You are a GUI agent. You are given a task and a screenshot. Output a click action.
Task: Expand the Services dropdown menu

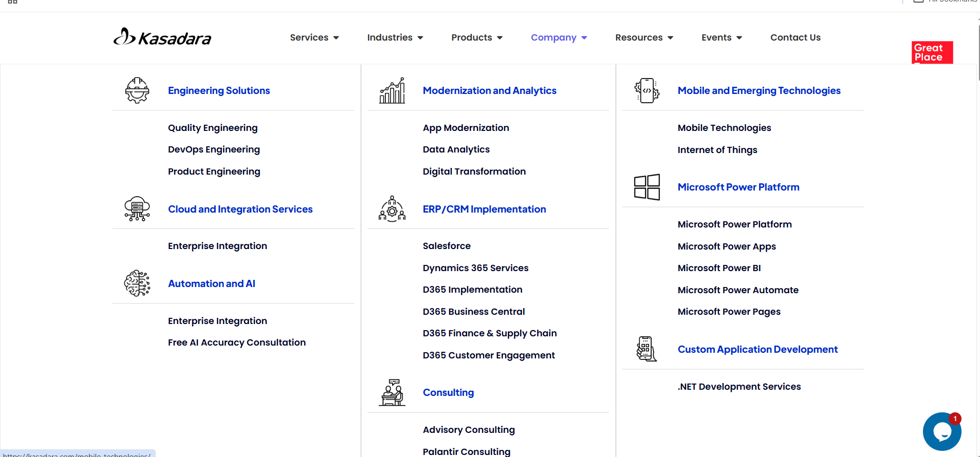coord(315,37)
